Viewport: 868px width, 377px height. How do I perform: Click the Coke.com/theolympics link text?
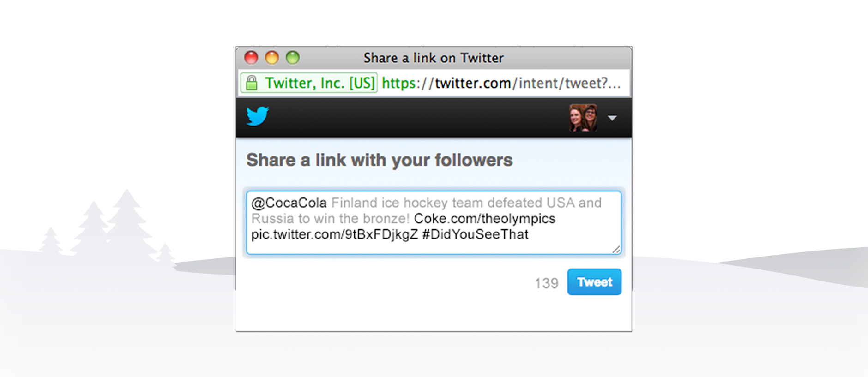click(484, 219)
